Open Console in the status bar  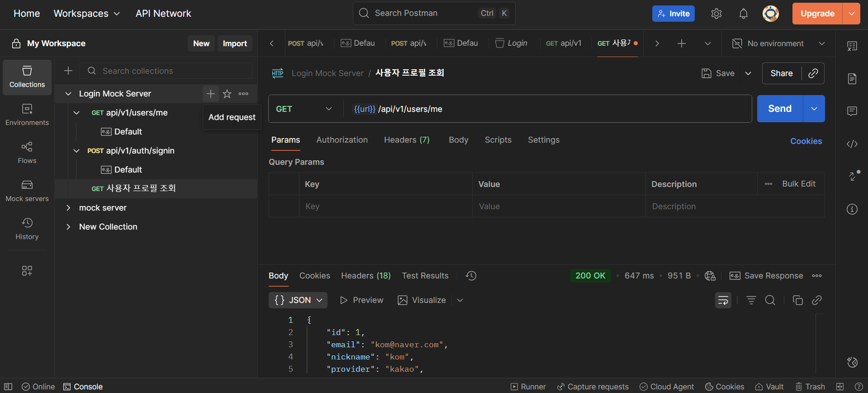[x=83, y=387]
